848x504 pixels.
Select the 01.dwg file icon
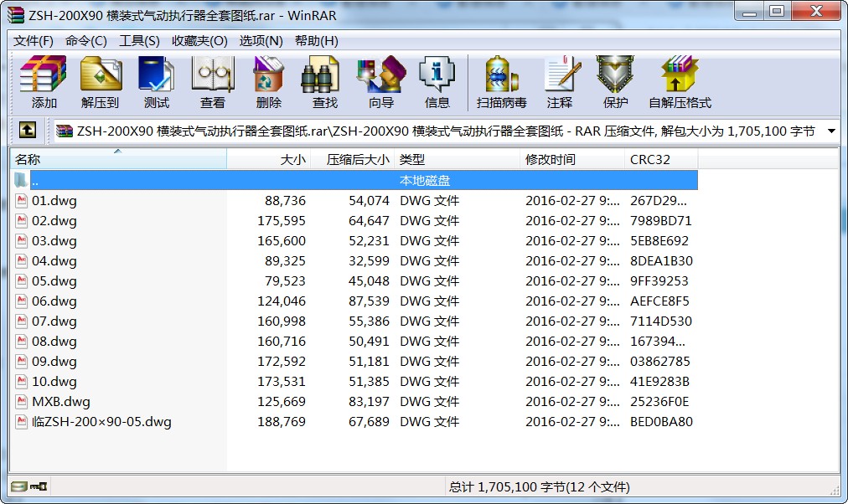click(x=22, y=200)
